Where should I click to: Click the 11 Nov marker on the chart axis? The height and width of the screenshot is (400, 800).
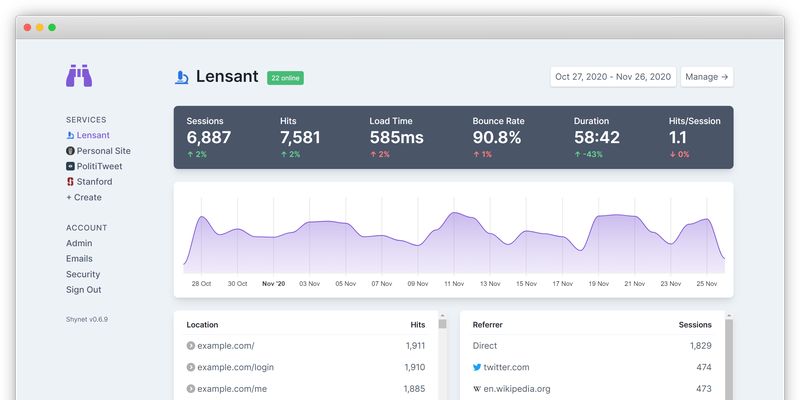(454, 284)
